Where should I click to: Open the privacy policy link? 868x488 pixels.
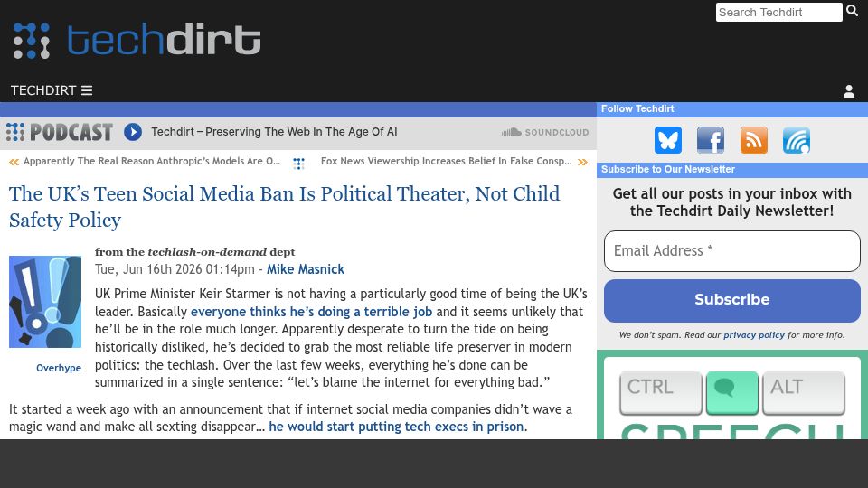(754, 334)
